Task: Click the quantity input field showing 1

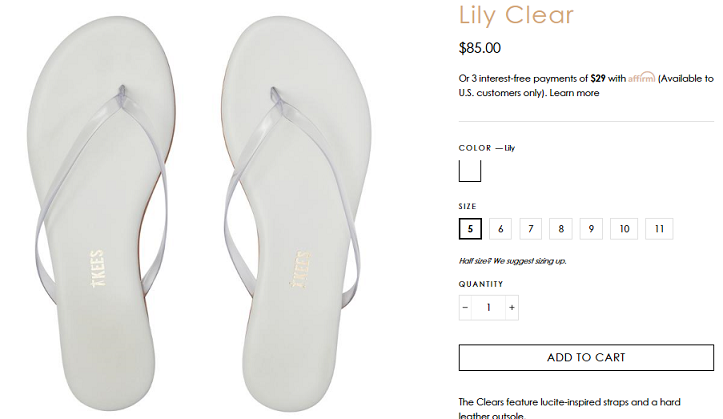Action: [x=488, y=307]
